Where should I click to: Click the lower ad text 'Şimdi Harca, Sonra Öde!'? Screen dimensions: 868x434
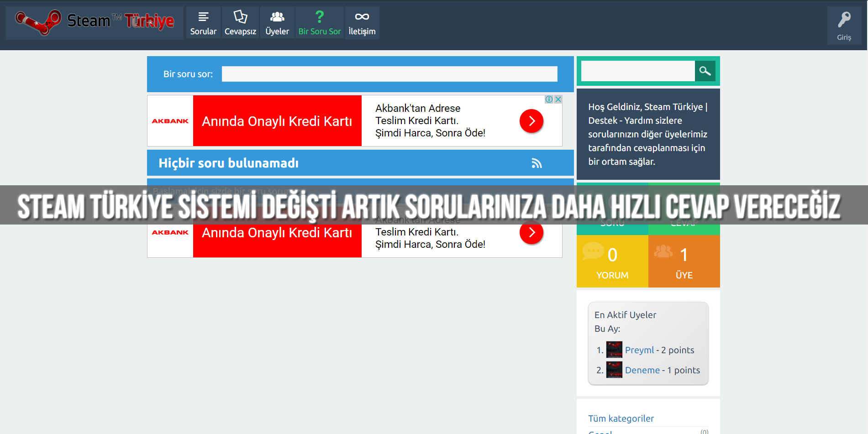tap(430, 244)
